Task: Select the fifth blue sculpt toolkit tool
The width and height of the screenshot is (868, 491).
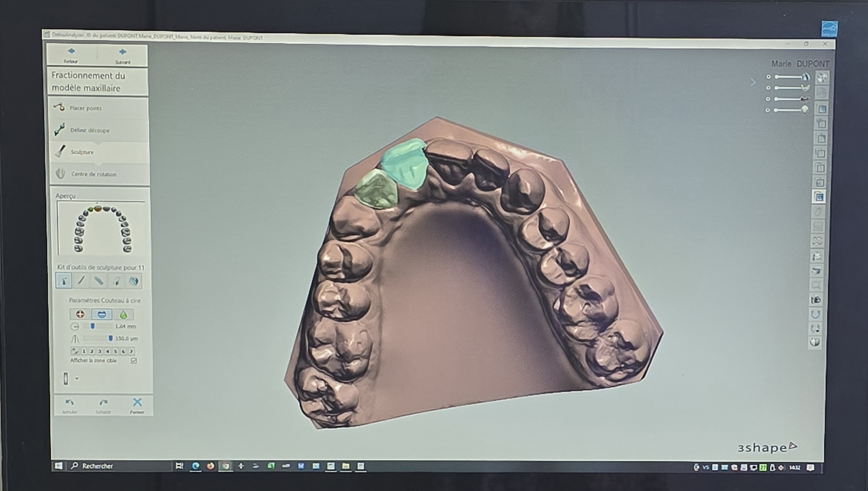Action: coord(134,281)
